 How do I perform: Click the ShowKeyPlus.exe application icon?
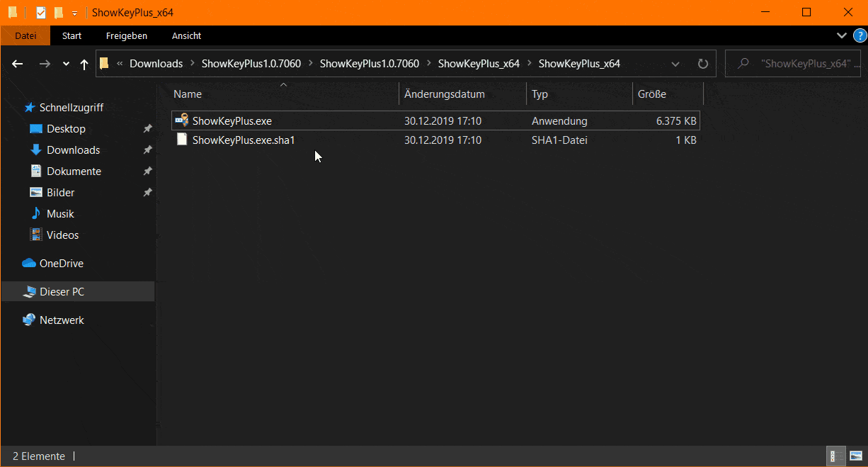(182, 120)
